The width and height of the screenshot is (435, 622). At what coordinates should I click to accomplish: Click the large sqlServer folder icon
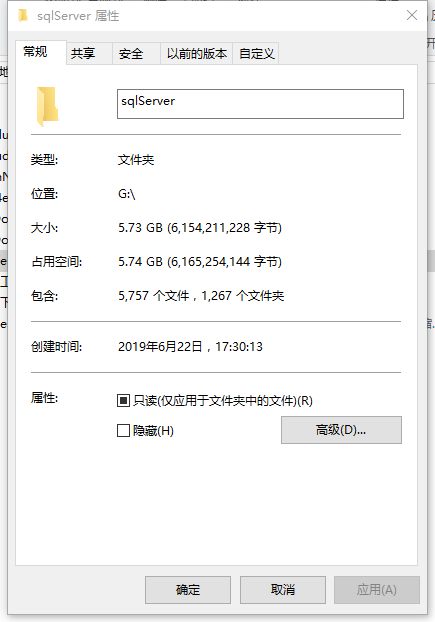point(48,107)
